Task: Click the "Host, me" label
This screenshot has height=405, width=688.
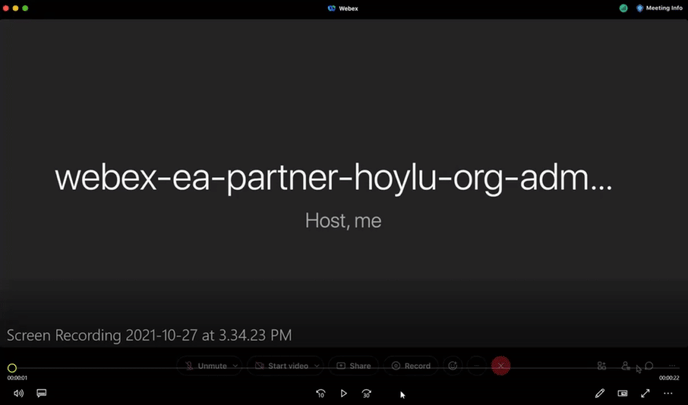Action: pos(343,220)
